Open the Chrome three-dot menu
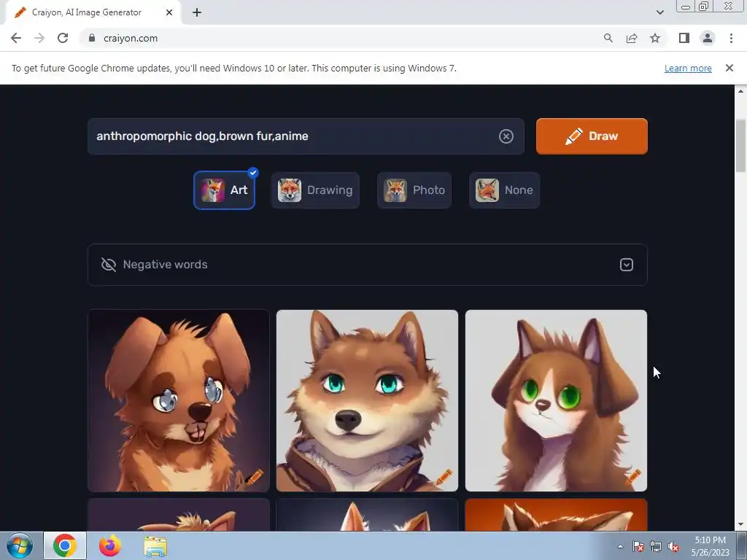The height and width of the screenshot is (560, 747). click(731, 38)
